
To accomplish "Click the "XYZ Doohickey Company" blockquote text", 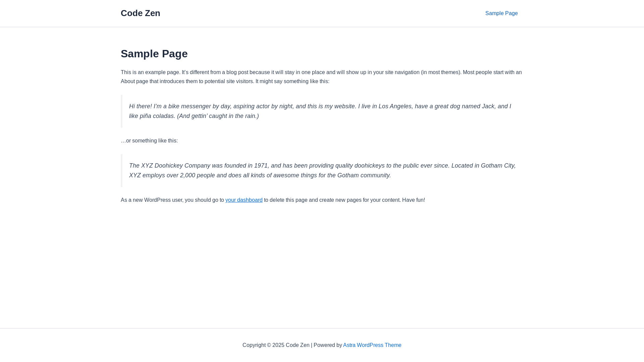I will (322, 171).
